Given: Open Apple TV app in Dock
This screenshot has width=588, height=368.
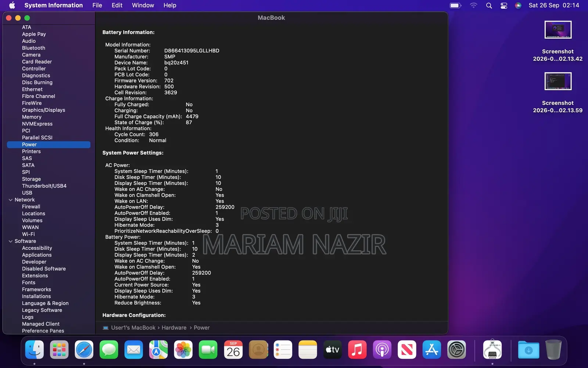Looking at the screenshot, I should coord(333,349).
